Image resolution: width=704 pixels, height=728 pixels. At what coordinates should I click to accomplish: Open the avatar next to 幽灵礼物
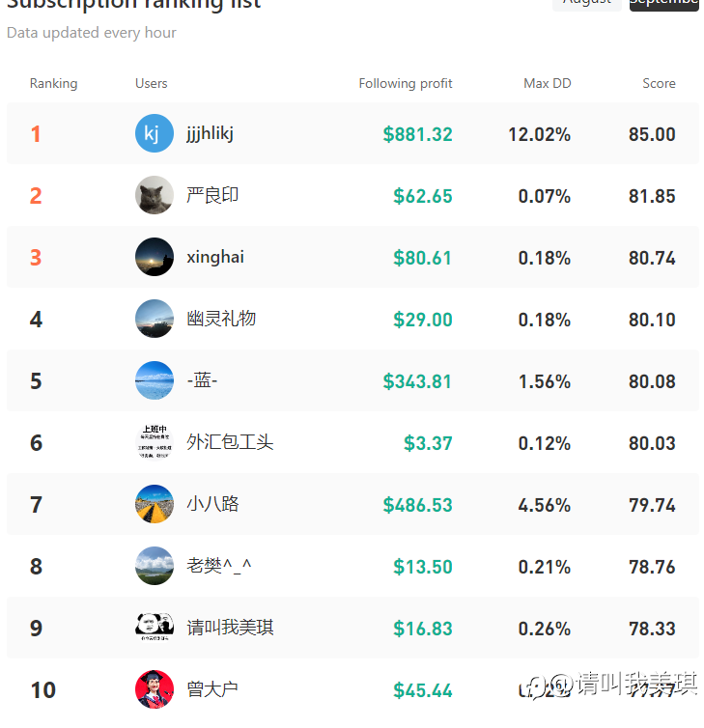[x=155, y=319]
